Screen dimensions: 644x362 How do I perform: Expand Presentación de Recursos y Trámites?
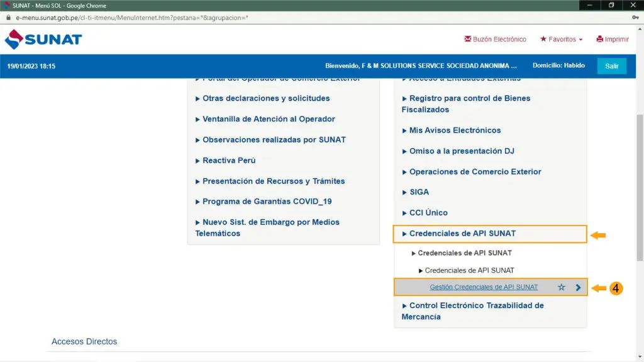click(x=270, y=181)
